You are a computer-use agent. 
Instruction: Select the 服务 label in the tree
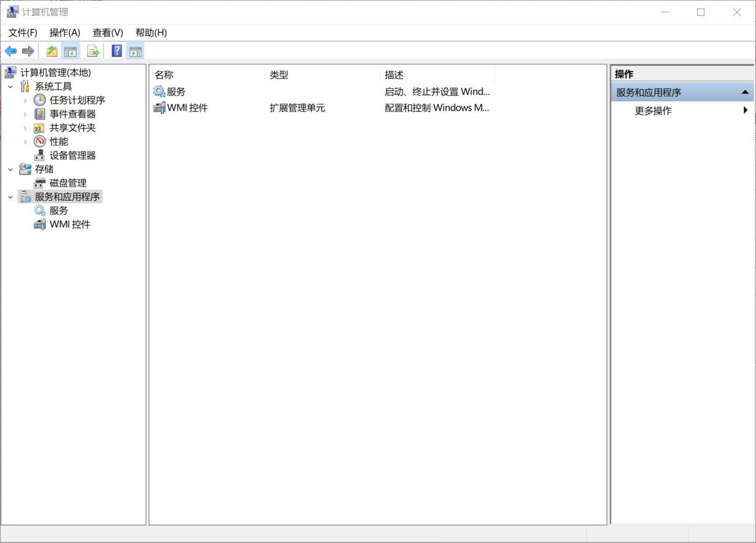tap(59, 210)
